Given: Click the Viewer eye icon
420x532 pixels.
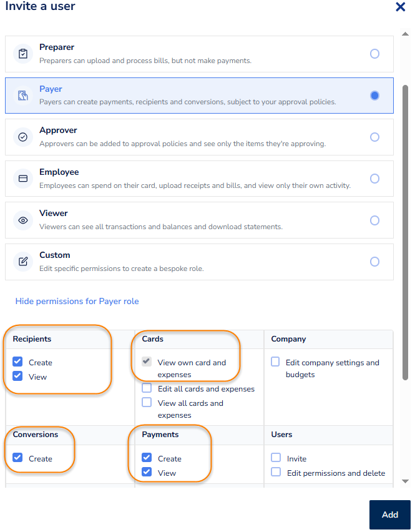Looking at the screenshot, I should 23,220.
